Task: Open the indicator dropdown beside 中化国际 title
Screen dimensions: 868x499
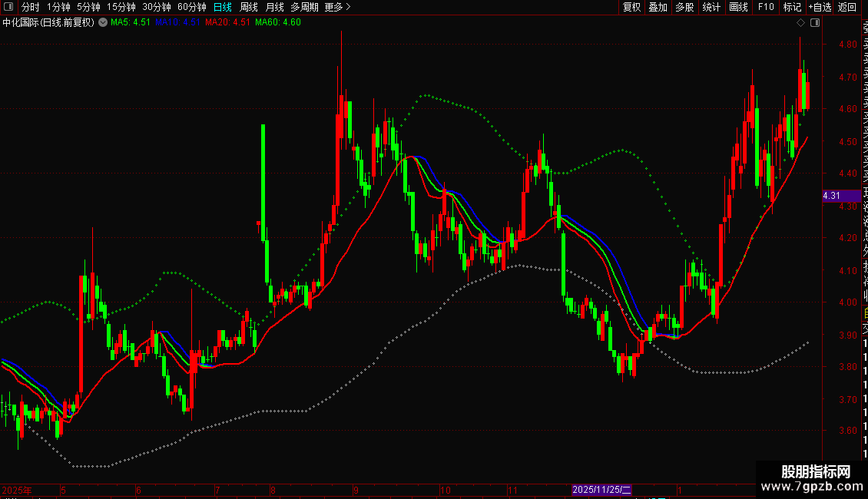Action: click(103, 23)
